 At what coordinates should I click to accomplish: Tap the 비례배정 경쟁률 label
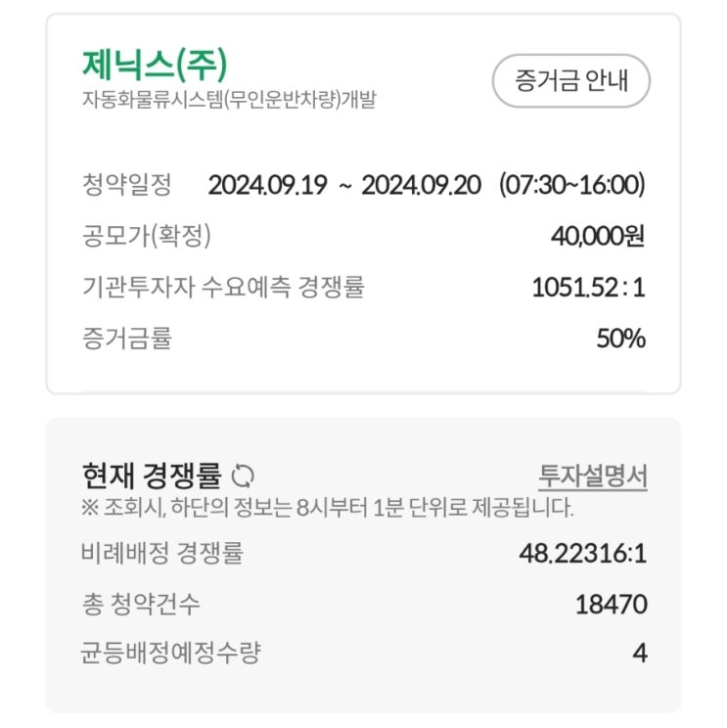(161, 553)
